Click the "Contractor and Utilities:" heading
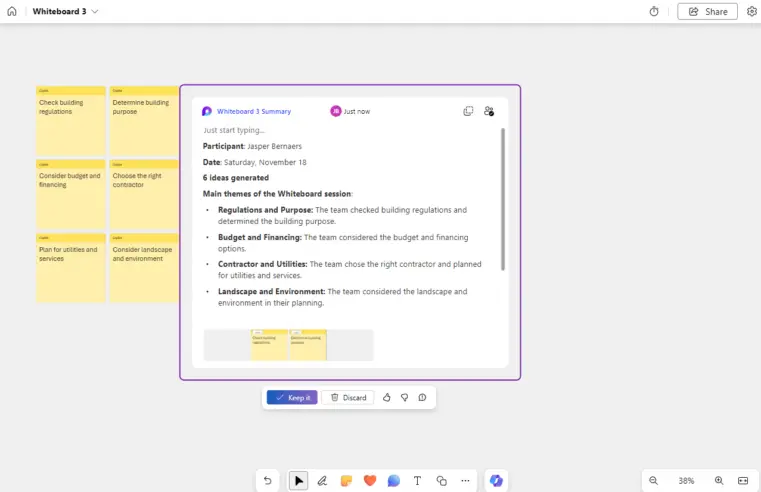Screen dimensions: 761x492 tap(263, 264)
